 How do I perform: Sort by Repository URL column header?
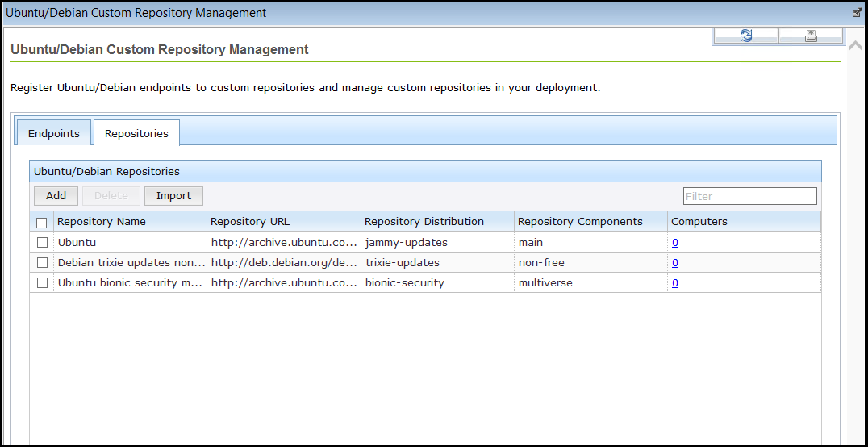[284, 222]
